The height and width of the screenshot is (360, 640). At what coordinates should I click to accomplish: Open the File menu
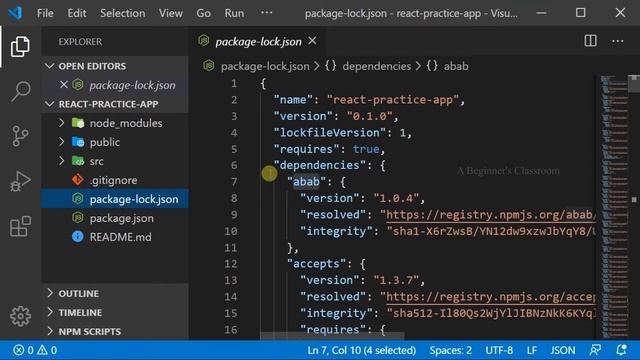pos(45,13)
